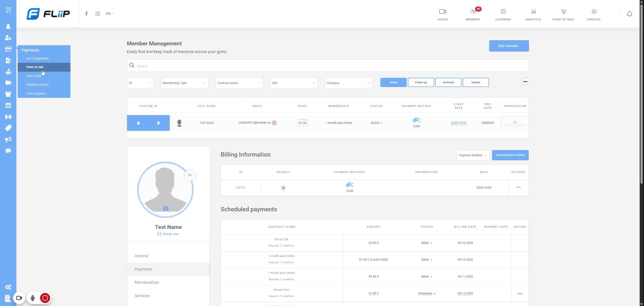Open the Belt filter dropdown
The width and height of the screenshot is (644, 306).
click(x=294, y=83)
